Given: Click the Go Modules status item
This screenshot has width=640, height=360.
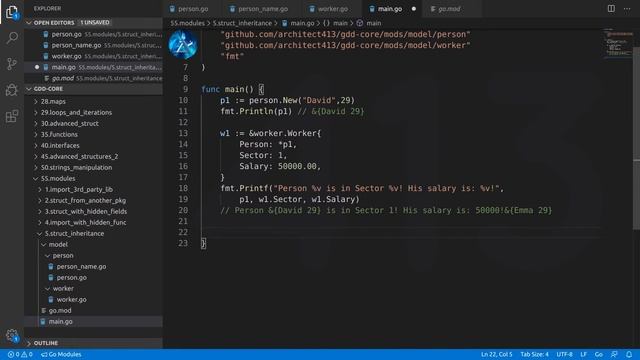Looking at the screenshot, I should pyautogui.click(x=61, y=354).
